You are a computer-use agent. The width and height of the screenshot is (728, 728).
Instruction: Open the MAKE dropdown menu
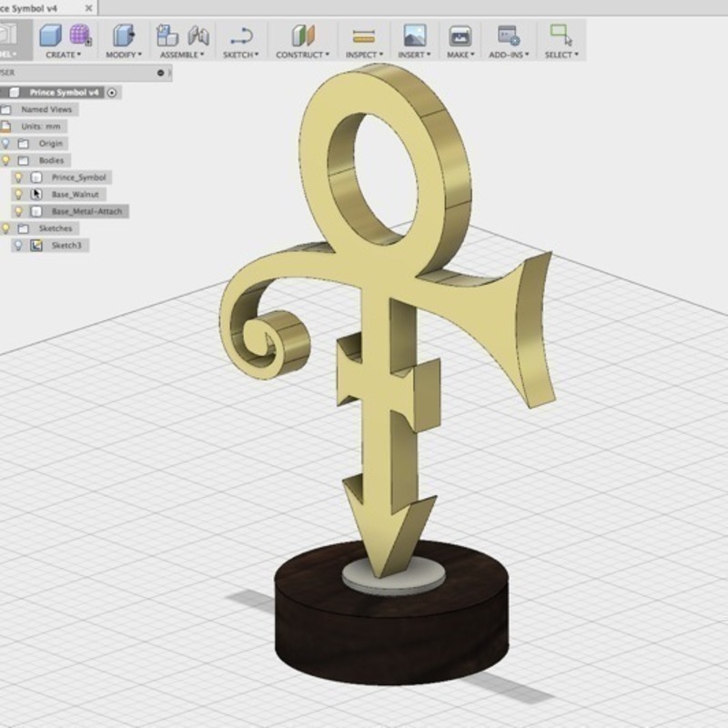[460, 55]
